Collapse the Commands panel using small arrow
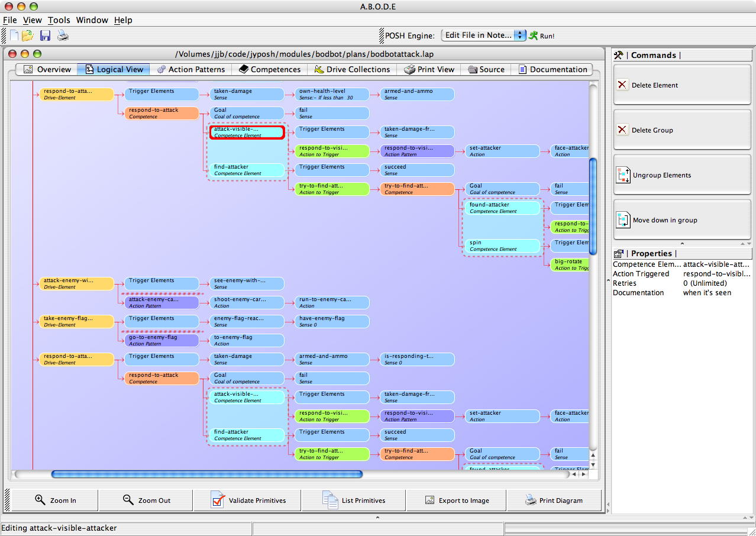This screenshot has width=756, height=536. pos(682,243)
